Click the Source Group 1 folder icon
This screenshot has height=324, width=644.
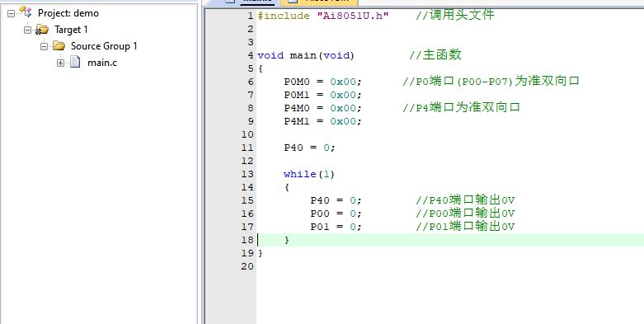(59, 45)
